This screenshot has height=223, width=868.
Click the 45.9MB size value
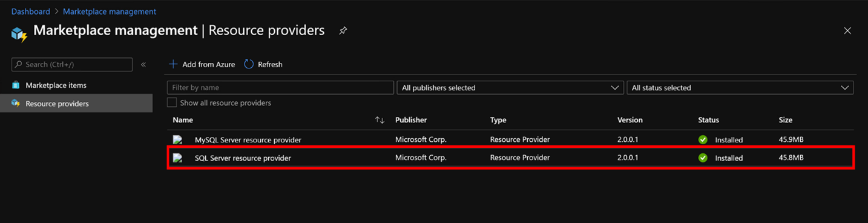click(791, 139)
